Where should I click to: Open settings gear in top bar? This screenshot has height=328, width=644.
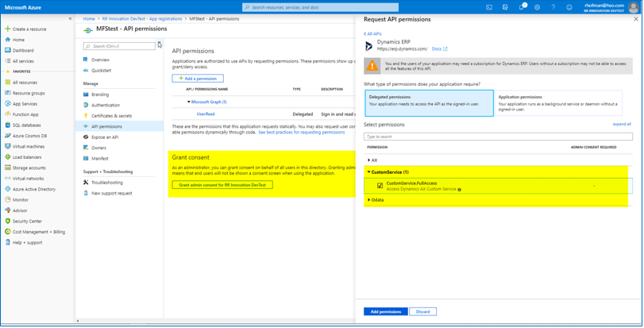click(538, 7)
